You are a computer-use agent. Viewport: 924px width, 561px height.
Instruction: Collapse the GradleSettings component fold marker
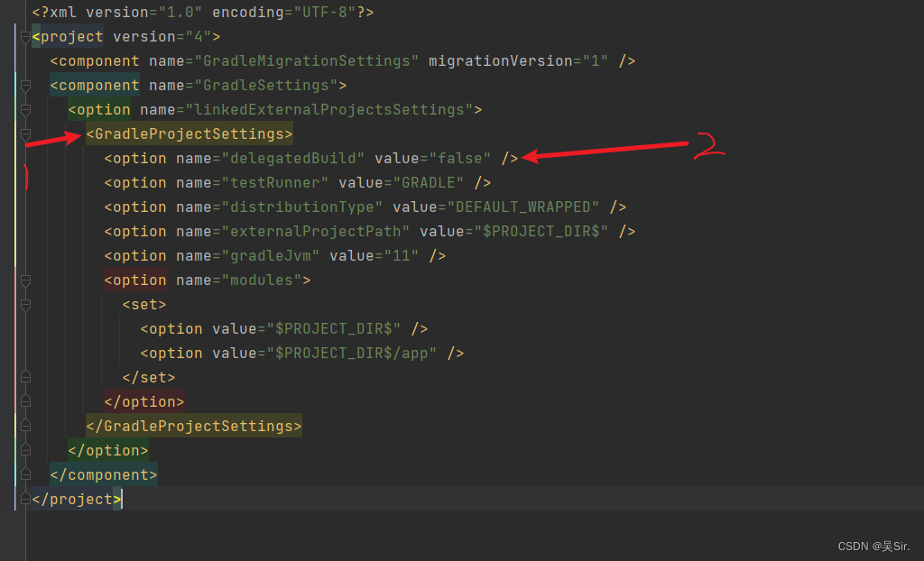pos(25,86)
